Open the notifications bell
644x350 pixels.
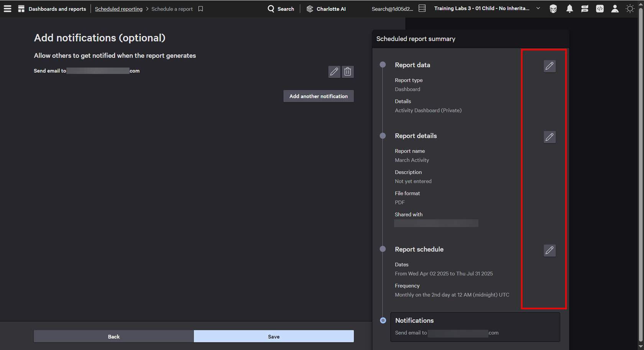point(570,9)
